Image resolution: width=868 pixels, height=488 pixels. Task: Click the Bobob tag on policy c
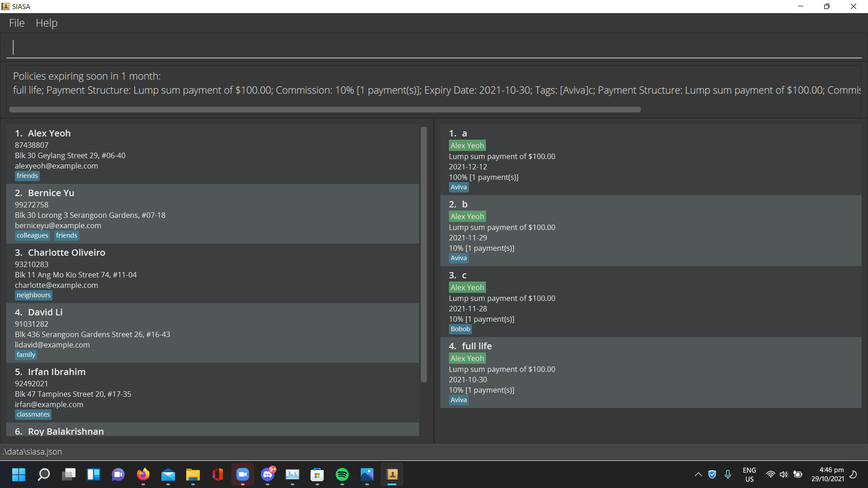(460, 329)
